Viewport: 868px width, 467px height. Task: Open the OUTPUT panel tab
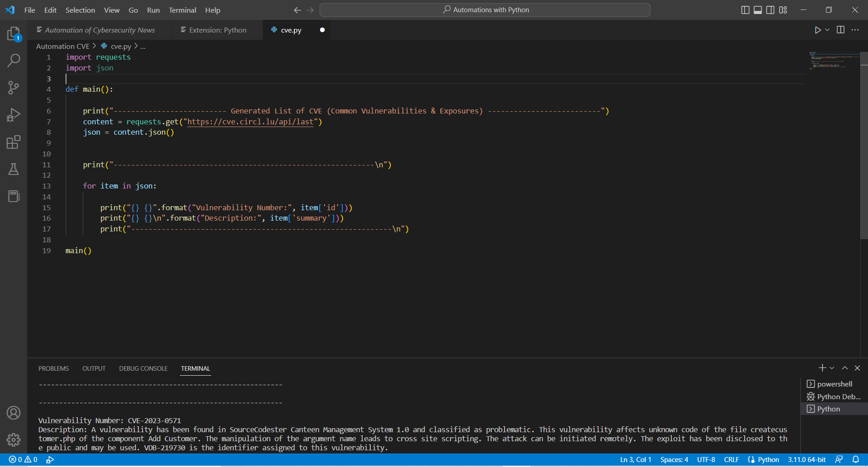[94, 368]
